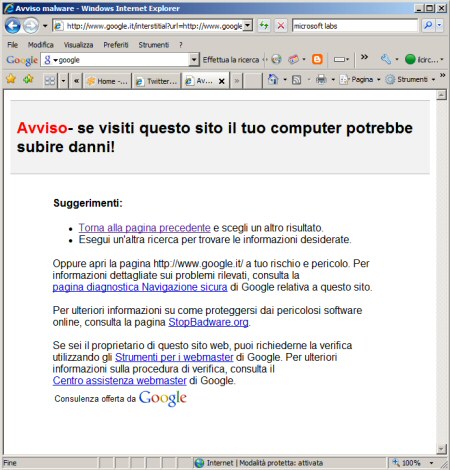
Task: Click the green Refresh arrows icon
Action: (x=264, y=26)
